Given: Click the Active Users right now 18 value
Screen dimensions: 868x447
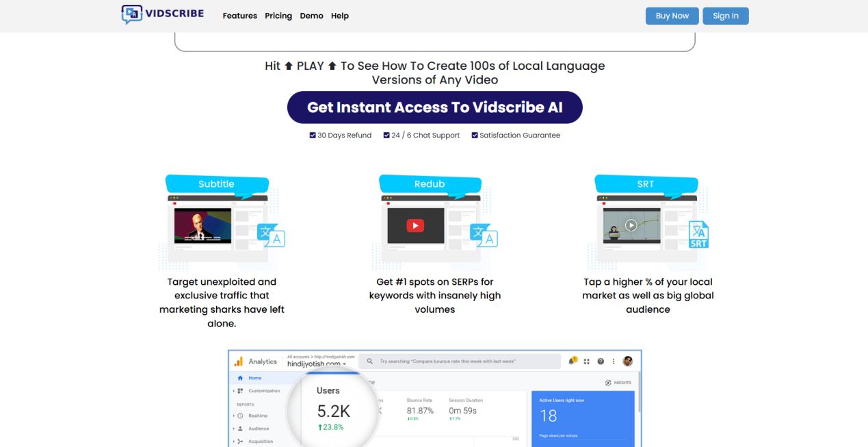Looking at the screenshot, I should click(549, 416).
